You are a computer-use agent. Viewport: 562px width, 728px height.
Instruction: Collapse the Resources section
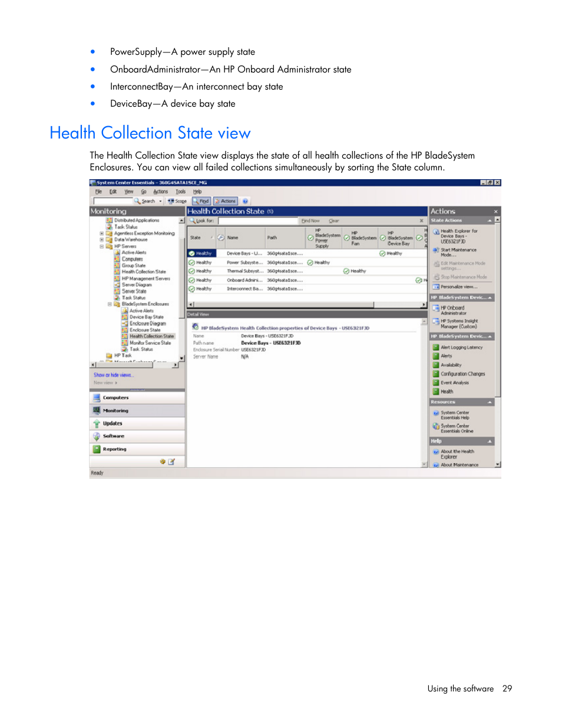pos(490,402)
